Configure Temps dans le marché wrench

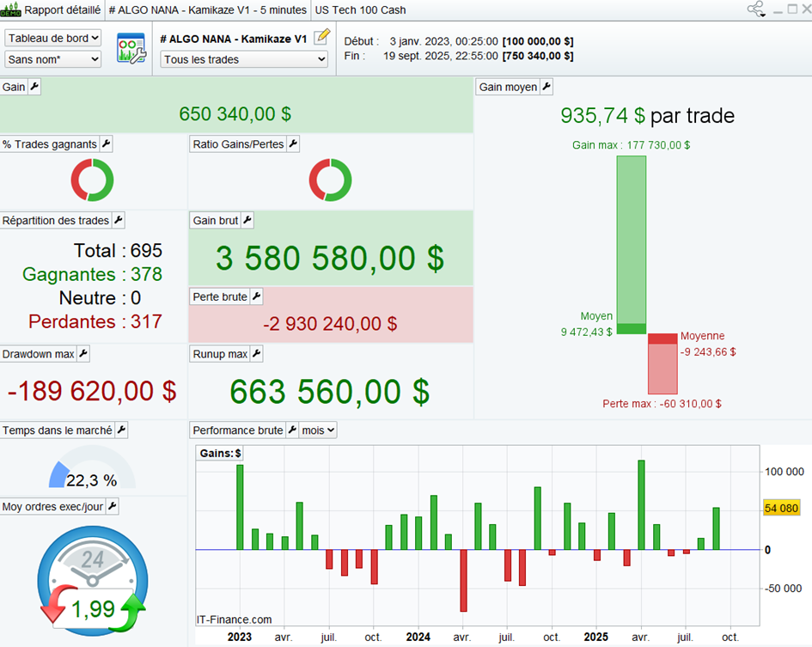tap(121, 430)
